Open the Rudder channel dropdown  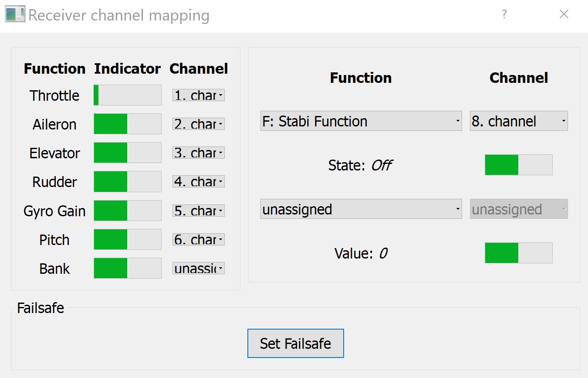click(199, 182)
